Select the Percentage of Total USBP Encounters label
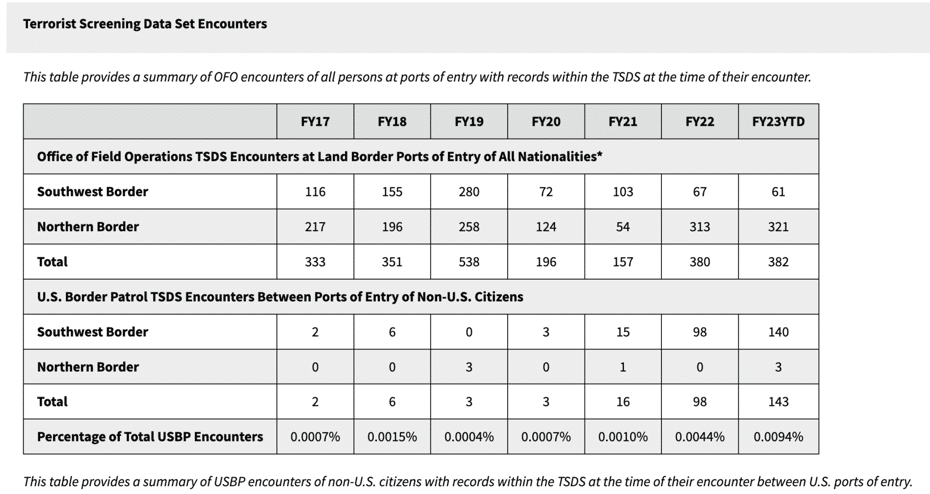Image resolution: width=930 pixels, height=494 pixels. (x=150, y=436)
